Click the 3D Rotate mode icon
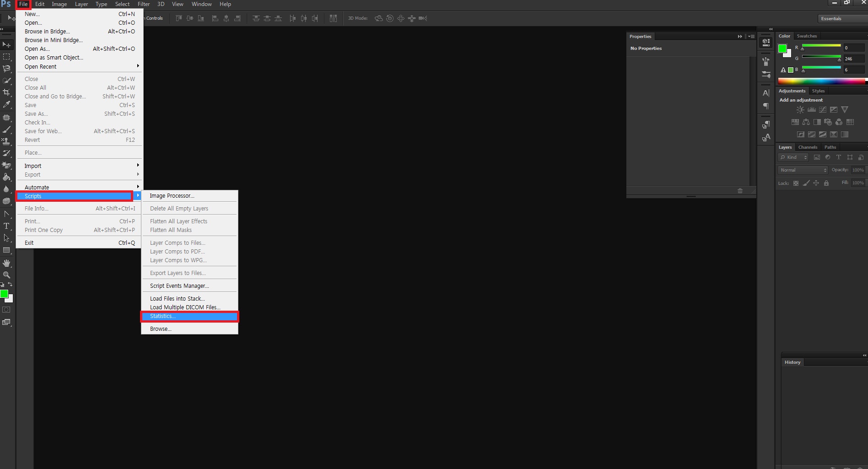Viewport: 868px width, 469px height. [x=378, y=18]
